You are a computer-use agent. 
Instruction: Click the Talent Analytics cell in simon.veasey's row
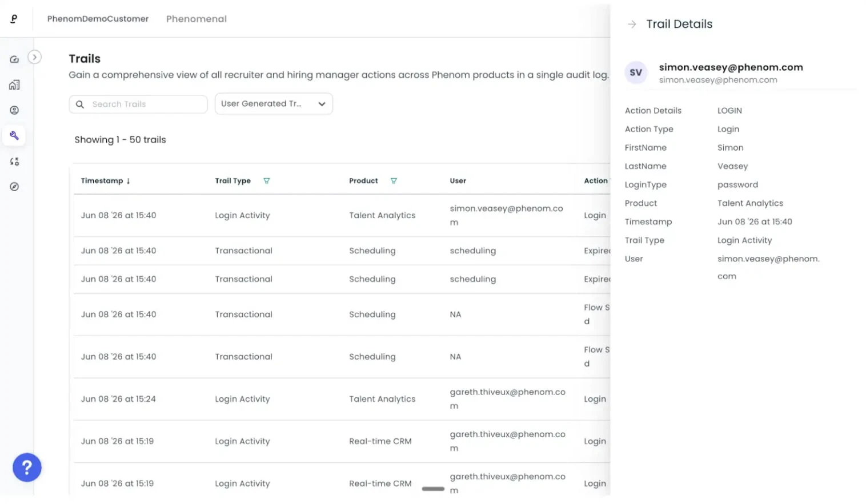click(x=382, y=215)
